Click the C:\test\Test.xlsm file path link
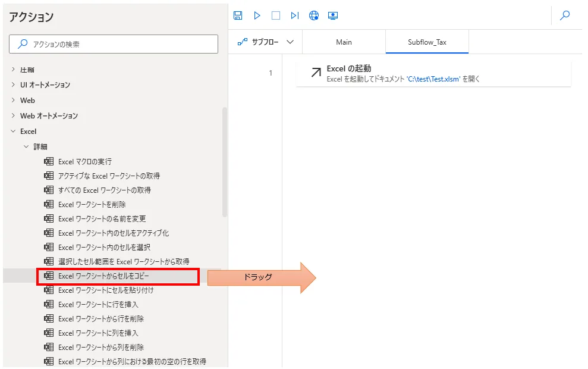This screenshot has width=588, height=369. pos(433,79)
